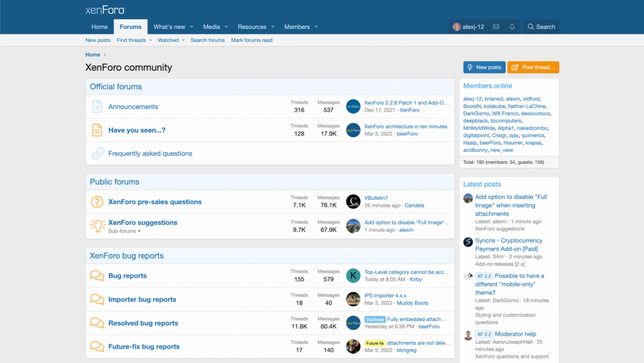The image size is (644, 363).
Task: Click the Search forums link
Action: (x=208, y=40)
